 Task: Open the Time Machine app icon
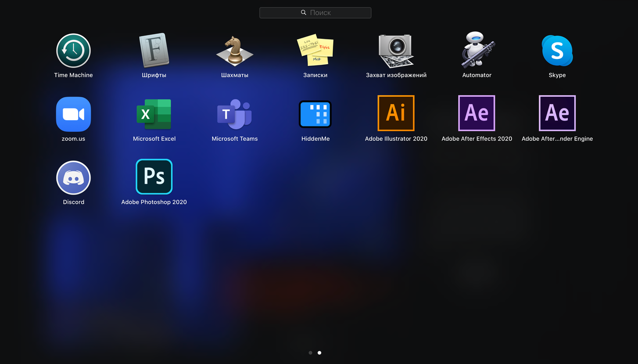[x=73, y=50]
